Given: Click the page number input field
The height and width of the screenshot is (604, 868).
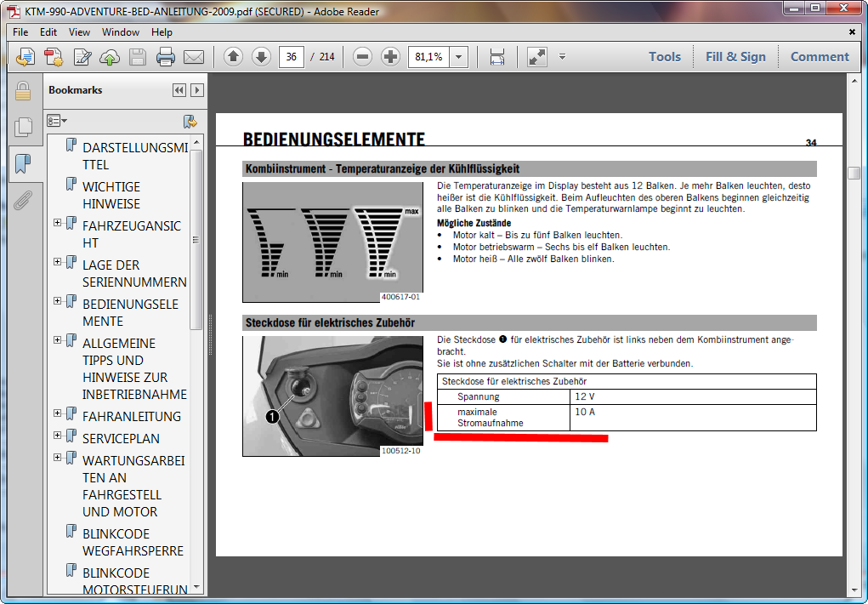Looking at the screenshot, I should point(292,57).
